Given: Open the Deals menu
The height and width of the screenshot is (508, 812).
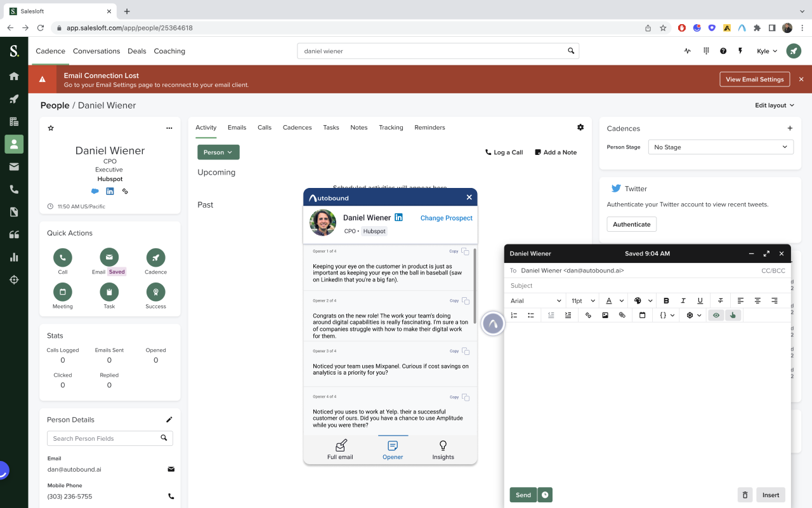Looking at the screenshot, I should tap(137, 51).
